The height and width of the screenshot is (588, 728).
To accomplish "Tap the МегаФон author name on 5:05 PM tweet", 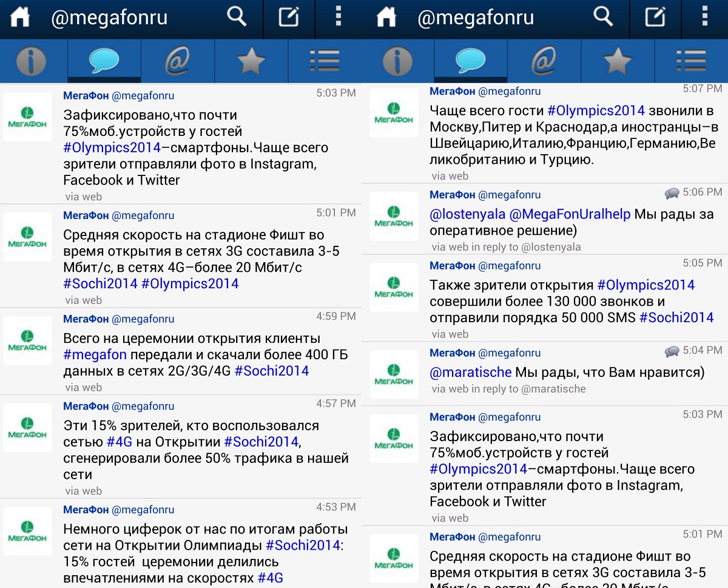I will pyautogui.click(x=453, y=265).
